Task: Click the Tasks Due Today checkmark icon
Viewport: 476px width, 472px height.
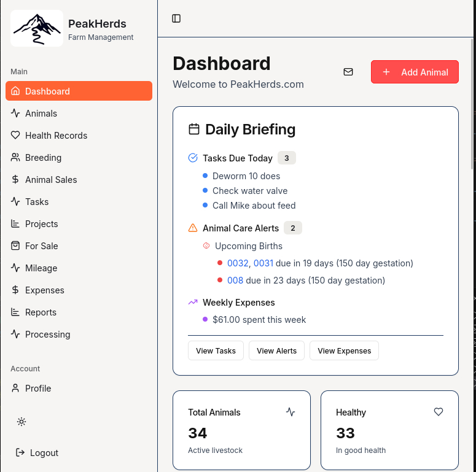Action: click(x=193, y=158)
